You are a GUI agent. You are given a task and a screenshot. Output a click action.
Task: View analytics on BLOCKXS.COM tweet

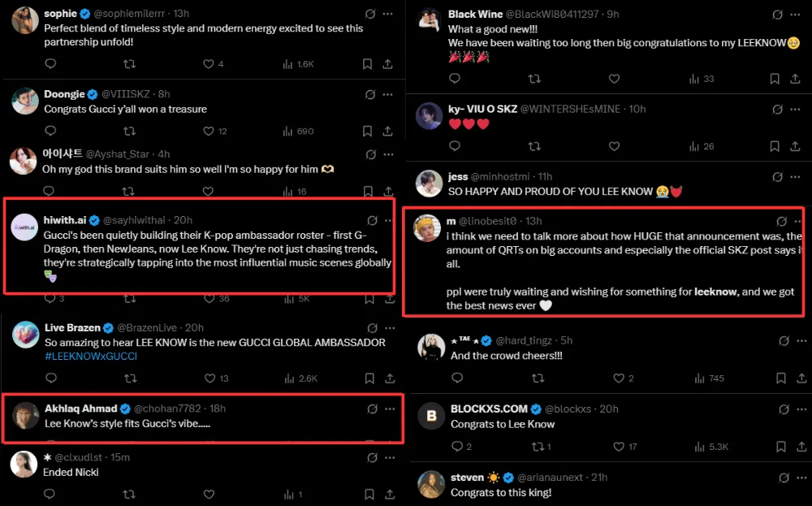click(696, 446)
